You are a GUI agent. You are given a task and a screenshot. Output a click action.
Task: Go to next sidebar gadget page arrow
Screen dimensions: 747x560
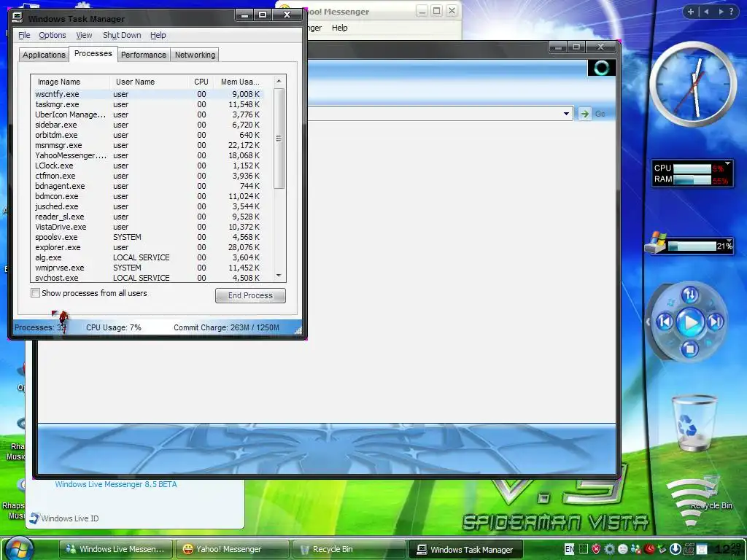[x=721, y=12]
